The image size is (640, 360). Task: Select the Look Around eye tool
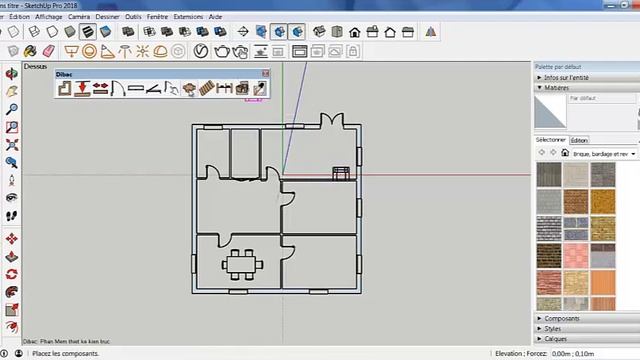coord(12,198)
